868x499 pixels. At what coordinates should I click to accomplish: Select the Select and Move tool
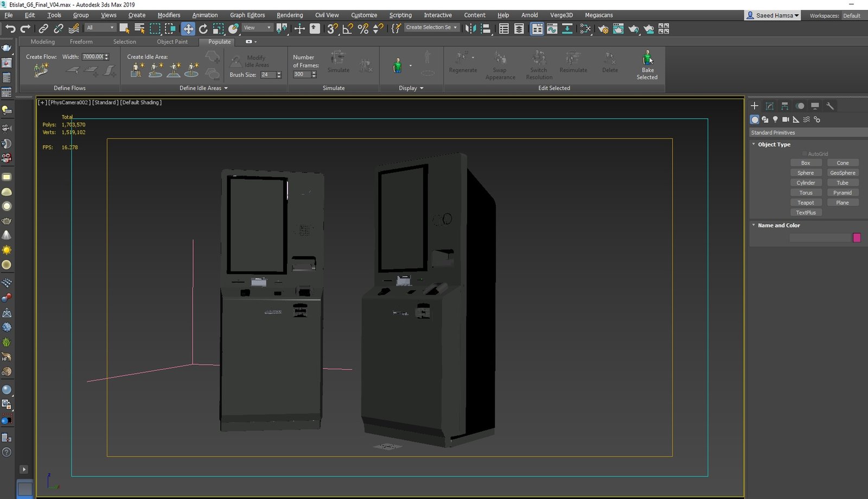tap(188, 28)
